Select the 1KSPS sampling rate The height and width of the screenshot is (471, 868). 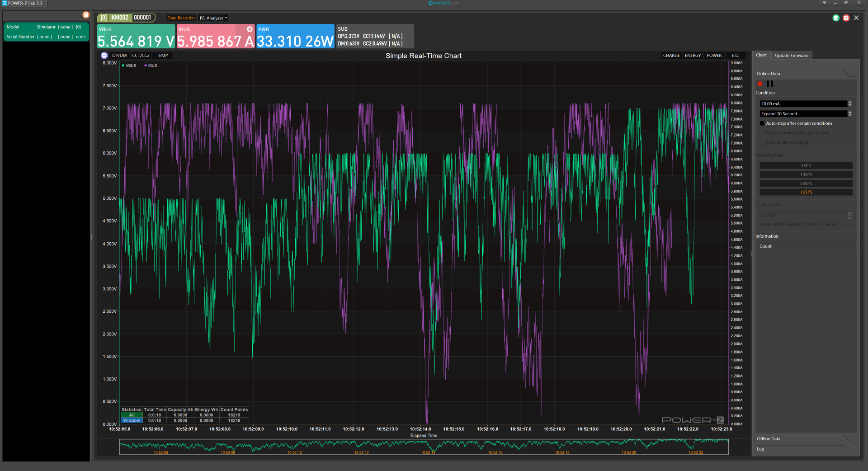(806, 192)
